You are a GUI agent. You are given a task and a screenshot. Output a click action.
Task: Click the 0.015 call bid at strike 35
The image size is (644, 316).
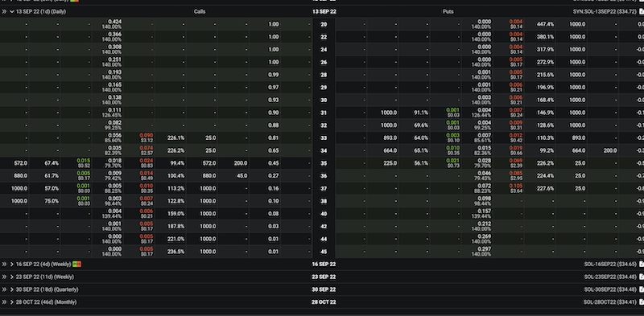pyautogui.click(x=84, y=161)
